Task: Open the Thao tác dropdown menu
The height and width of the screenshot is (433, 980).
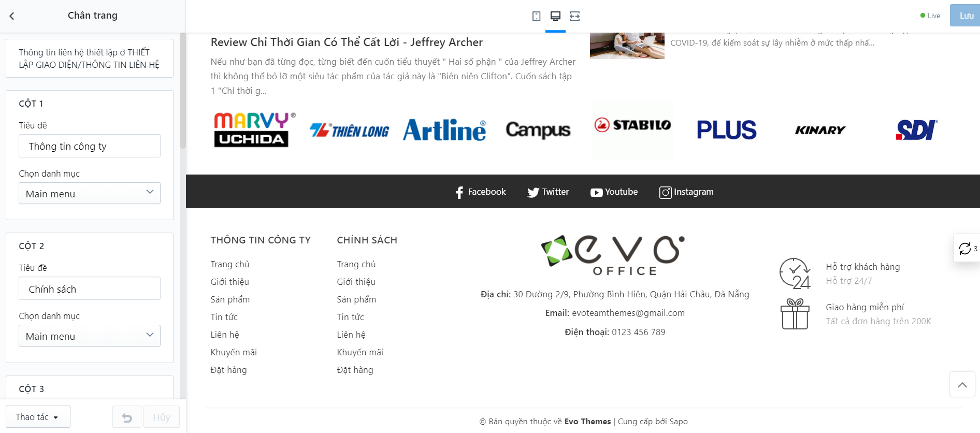Action: click(x=38, y=417)
